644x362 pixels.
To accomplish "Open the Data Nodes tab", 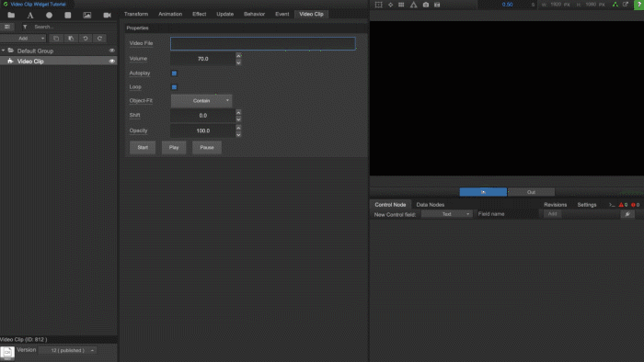I will coord(430,205).
